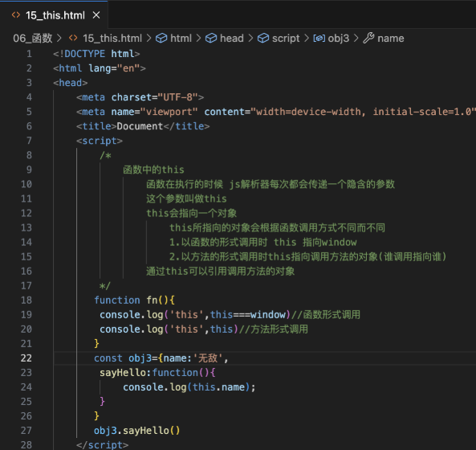Expand chevron after 15_this.html breadcrumb
Screen dimensions: 476x450
coord(148,39)
